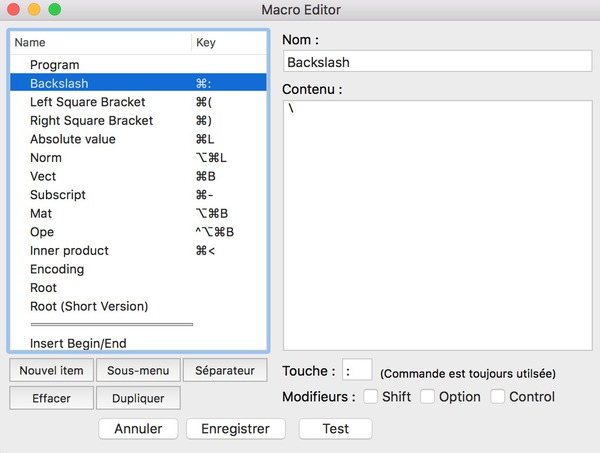Click the Nouvel item button
Image resolution: width=600 pixels, height=453 pixels.
(51, 370)
